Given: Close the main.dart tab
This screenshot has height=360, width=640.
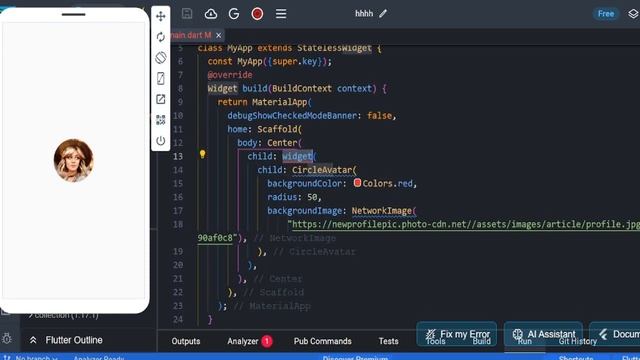Looking at the screenshot, I should click(219, 36).
